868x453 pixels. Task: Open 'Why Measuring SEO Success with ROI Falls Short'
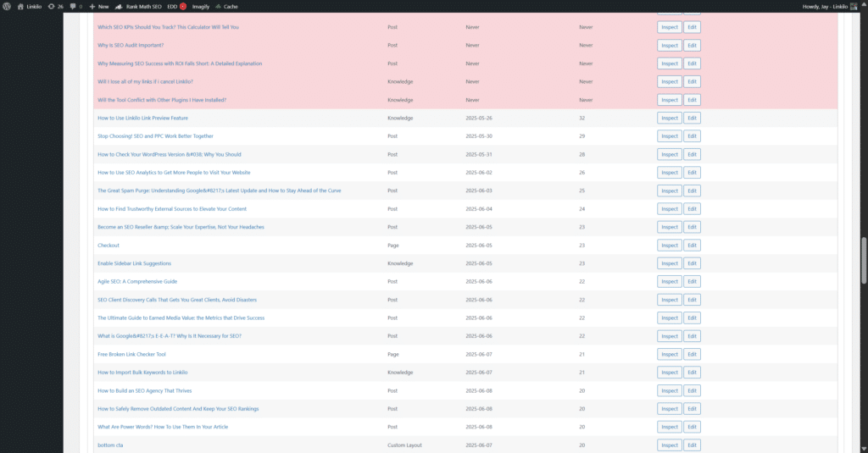point(180,64)
